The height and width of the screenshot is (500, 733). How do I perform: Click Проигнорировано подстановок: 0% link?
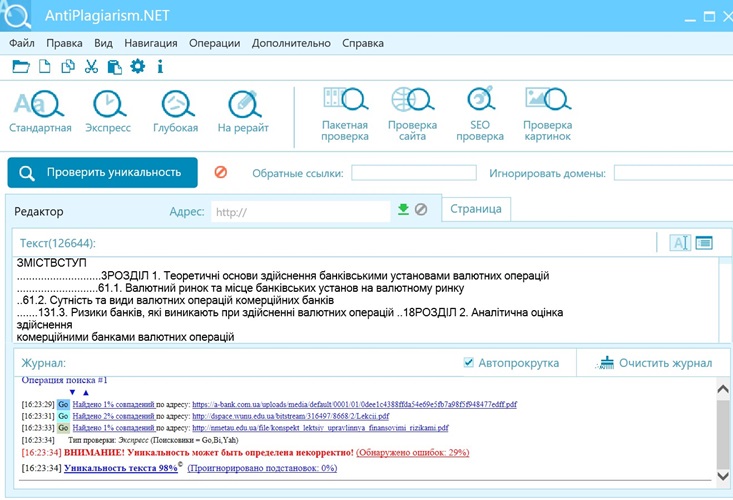(262, 468)
